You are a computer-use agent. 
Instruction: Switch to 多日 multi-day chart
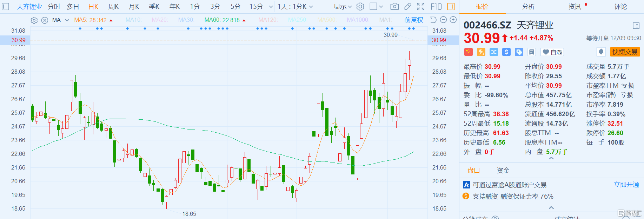click(x=73, y=7)
